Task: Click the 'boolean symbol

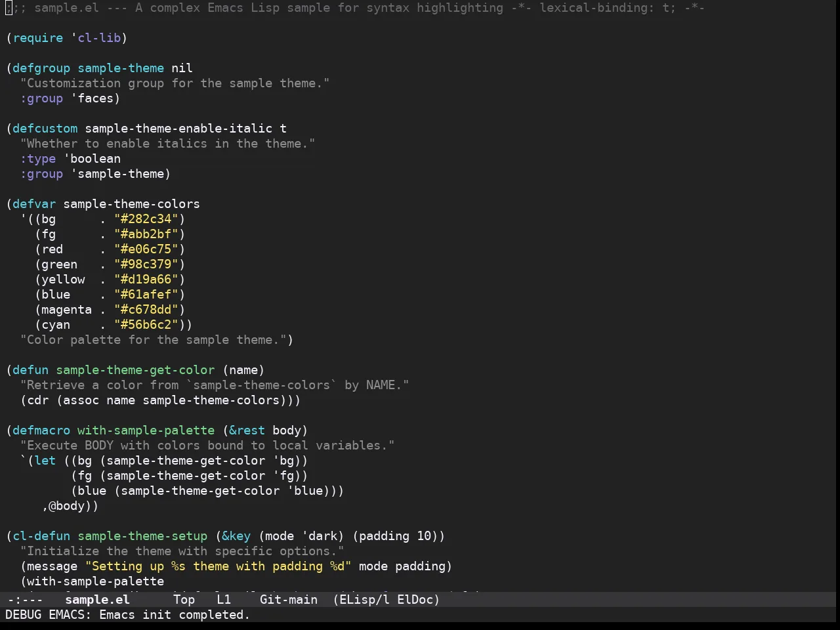Action: (92, 159)
